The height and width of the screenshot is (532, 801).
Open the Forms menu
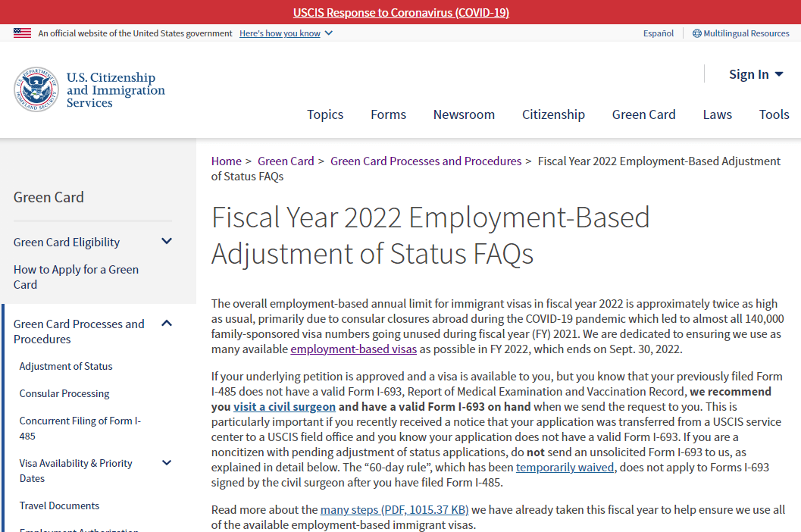coord(388,114)
